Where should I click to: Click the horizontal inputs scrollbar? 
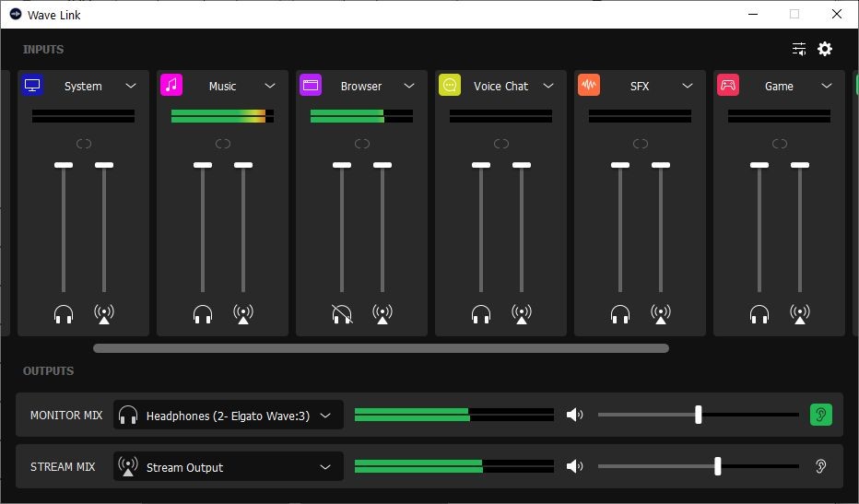tap(381, 348)
